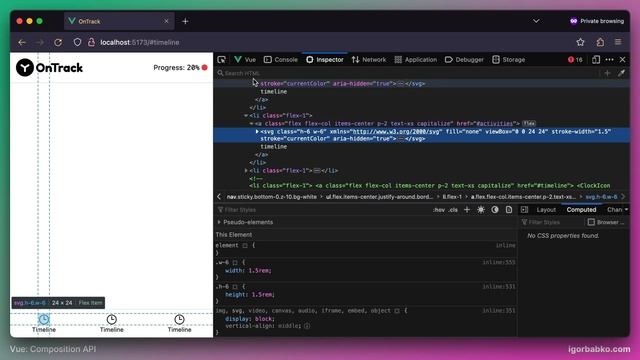Open the Computed sidebar tab

click(581, 210)
